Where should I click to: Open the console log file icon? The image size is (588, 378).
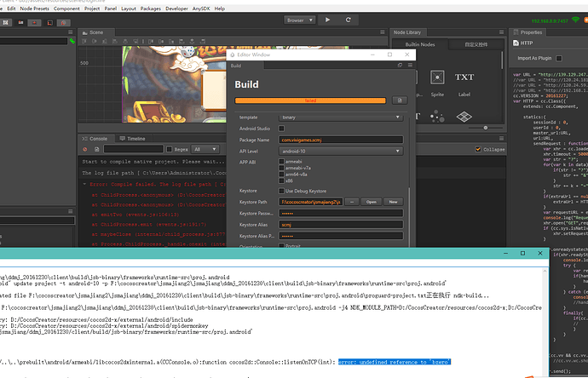click(97, 149)
